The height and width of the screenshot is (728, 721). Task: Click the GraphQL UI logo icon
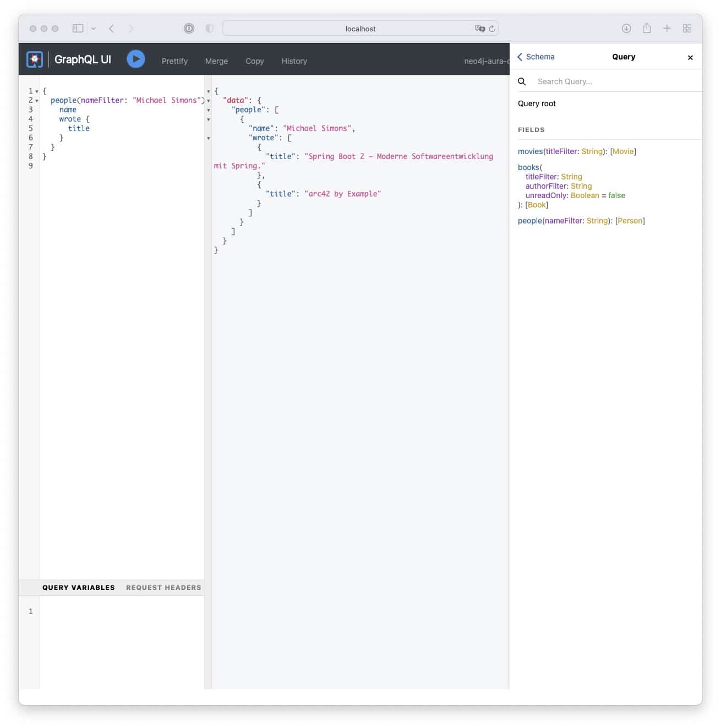coord(35,59)
